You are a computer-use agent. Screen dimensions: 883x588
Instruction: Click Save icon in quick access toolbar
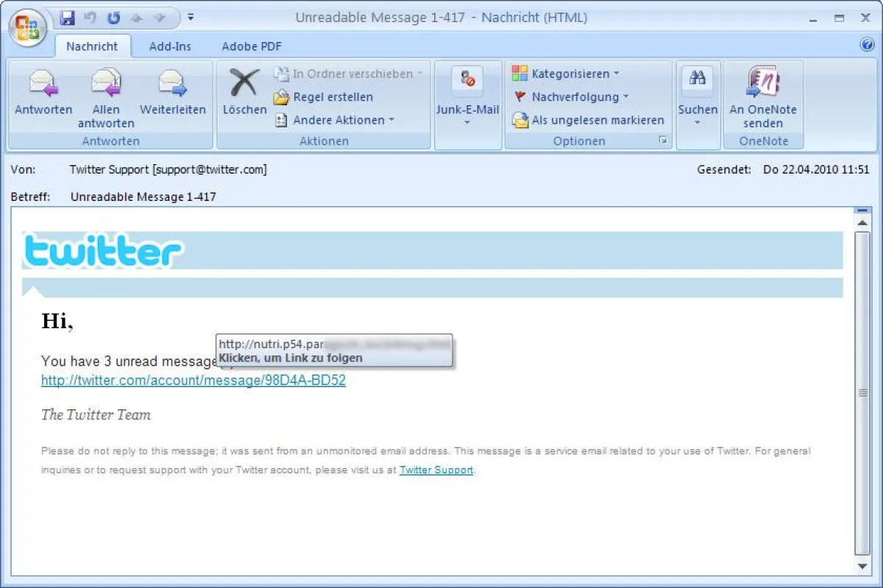pyautogui.click(x=68, y=18)
